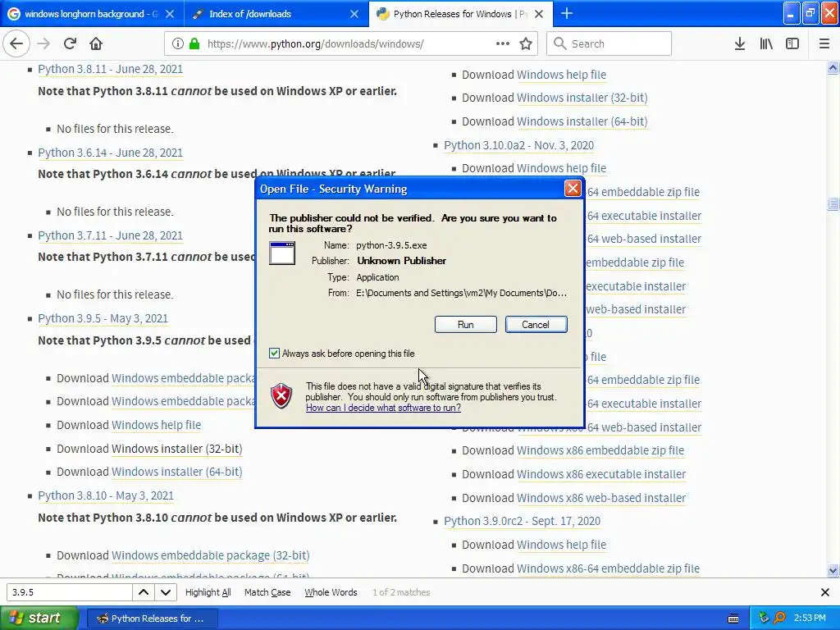Click the application file icon in dialog

pyautogui.click(x=282, y=253)
